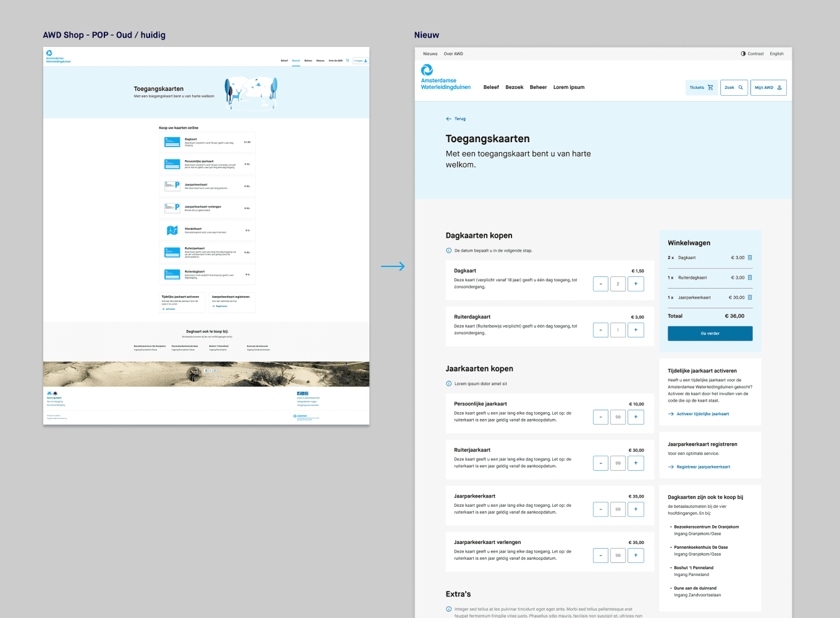Open Tickets cart button in new header
The height and width of the screenshot is (618, 840).
coord(701,88)
